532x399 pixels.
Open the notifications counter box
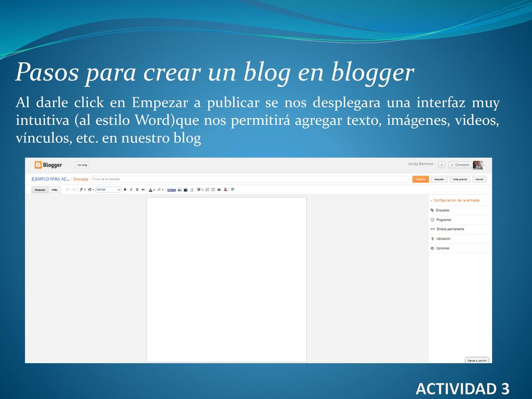442,165
